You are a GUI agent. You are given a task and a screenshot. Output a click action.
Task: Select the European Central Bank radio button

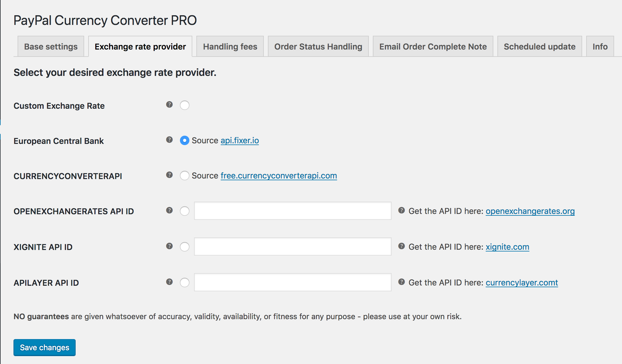pyautogui.click(x=185, y=140)
